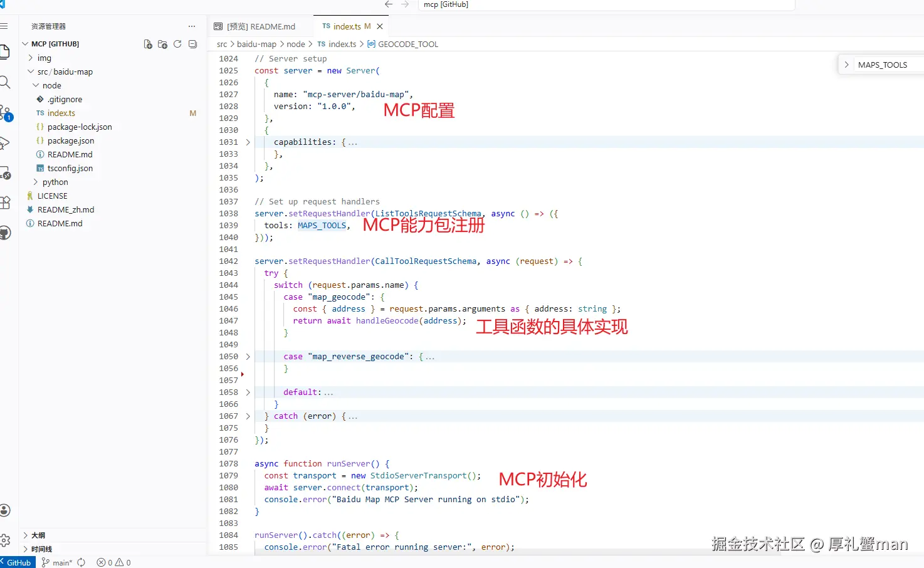The image size is (924, 568).
Task: Click the MAPS_TOOLS identifier on line 1039
Action: coord(322,226)
